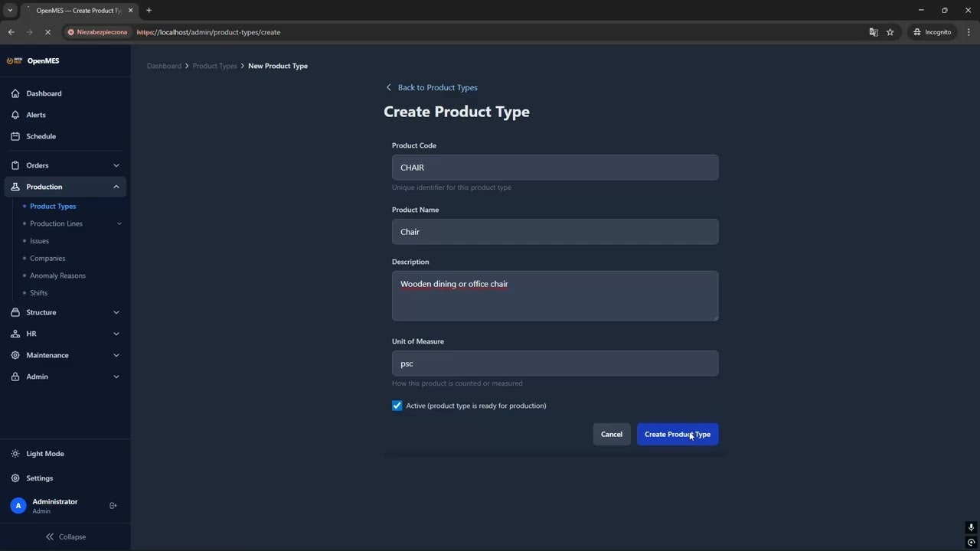Click the Light Mode label
980x551 pixels.
click(45, 454)
